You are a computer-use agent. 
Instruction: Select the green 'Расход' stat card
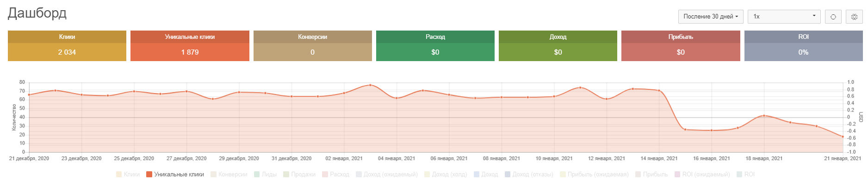point(435,46)
